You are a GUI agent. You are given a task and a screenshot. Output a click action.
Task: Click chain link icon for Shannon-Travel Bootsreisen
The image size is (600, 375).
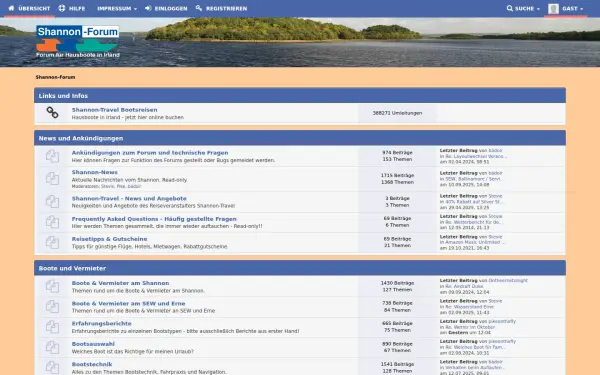tap(52, 112)
